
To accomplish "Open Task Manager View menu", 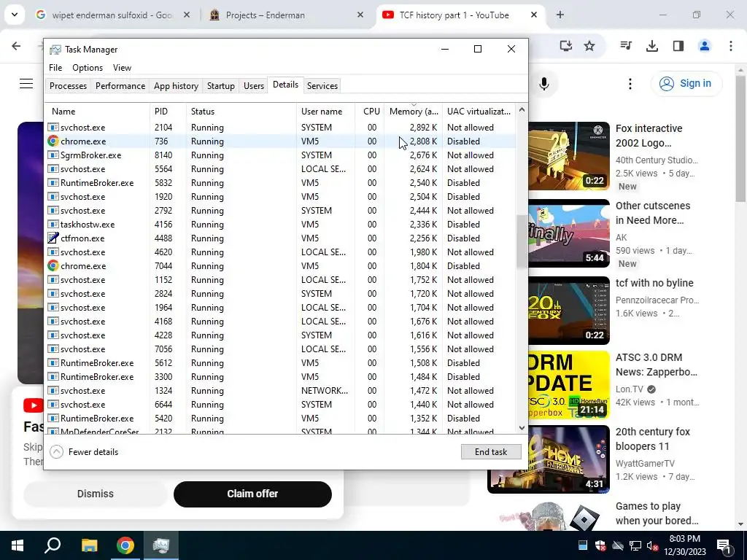I will [x=122, y=68].
